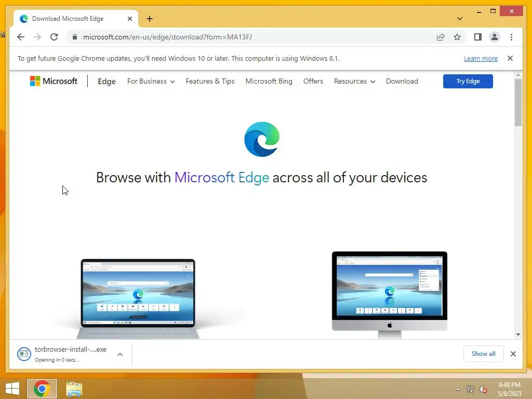Screen dimensions: 532x399
Task: Bookmark this tab with the star icon
Action: 457,37
